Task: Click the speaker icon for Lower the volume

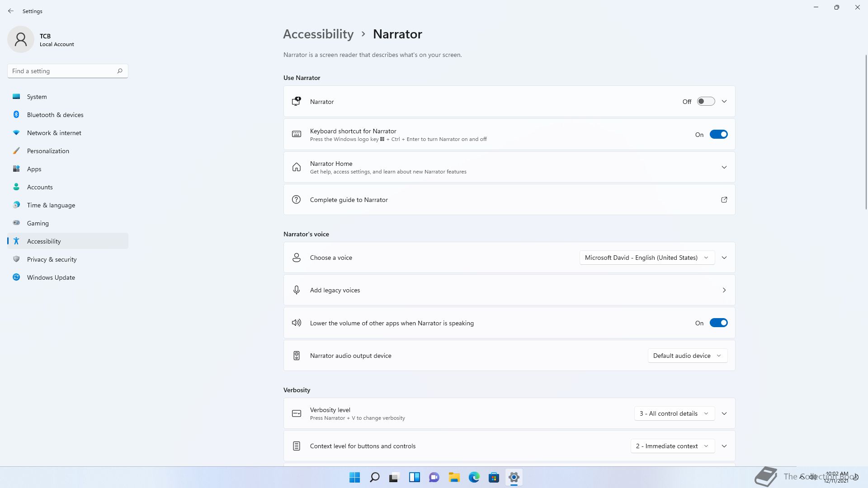Action: click(x=297, y=323)
